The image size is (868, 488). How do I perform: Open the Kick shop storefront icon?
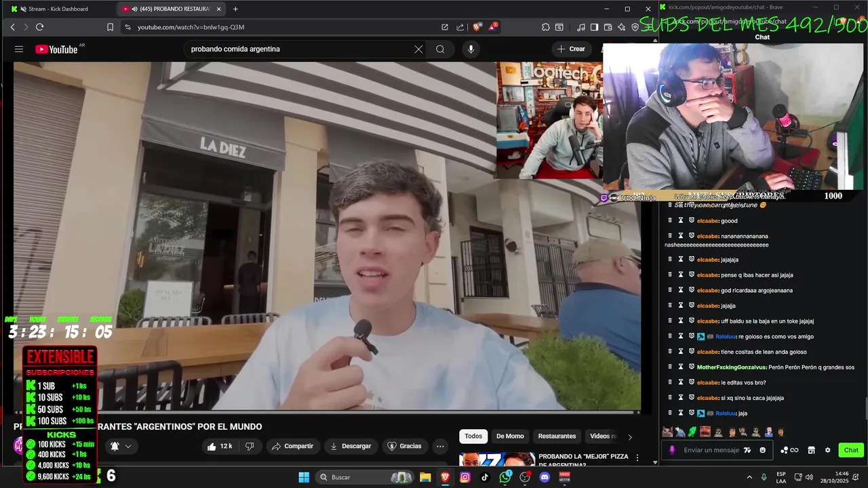tap(811, 450)
